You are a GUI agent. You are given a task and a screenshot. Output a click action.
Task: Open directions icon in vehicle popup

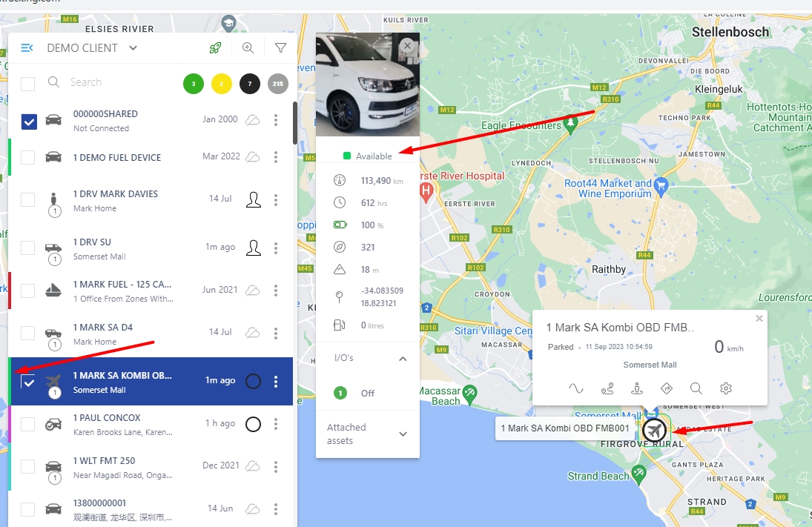point(667,388)
